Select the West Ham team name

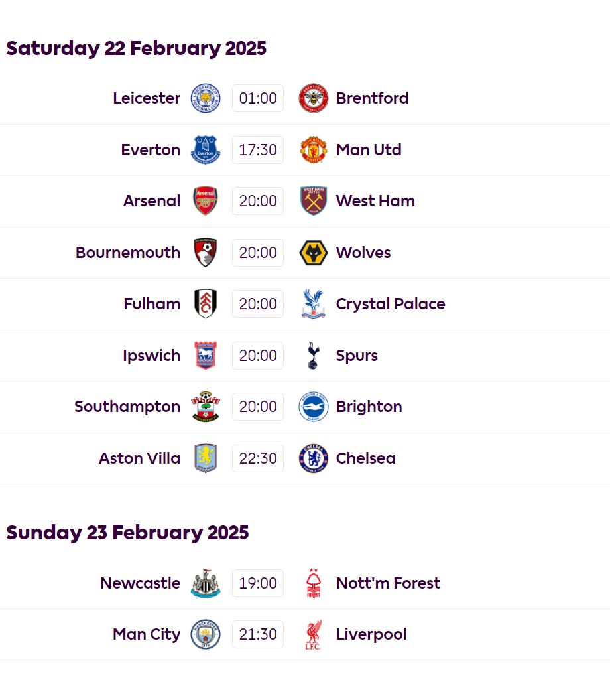[375, 201]
